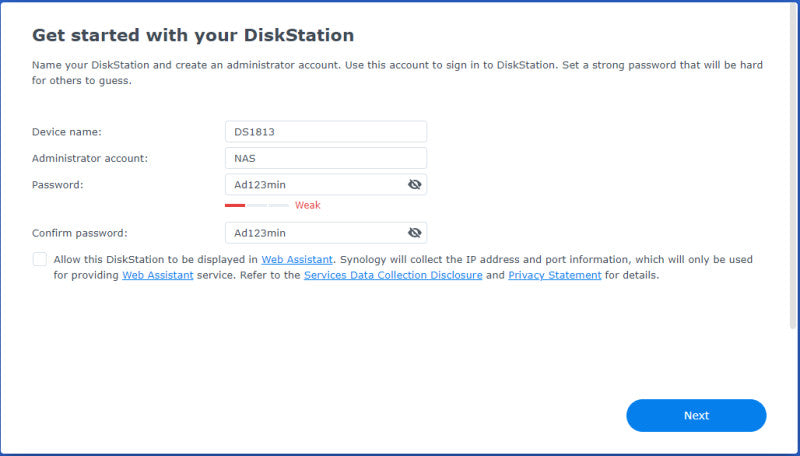Click the Device name input field
800x456 pixels.
point(326,132)
